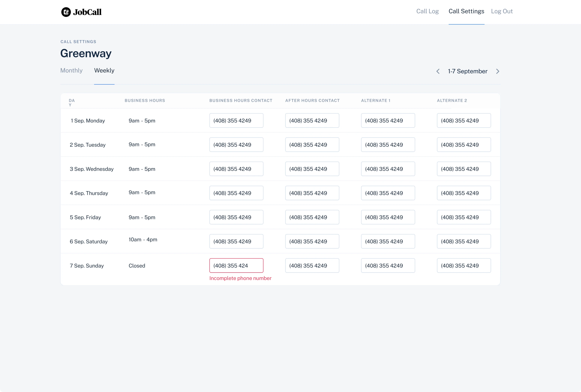Open the Call Log page
The image size is (581, 392).
[427, 11]
